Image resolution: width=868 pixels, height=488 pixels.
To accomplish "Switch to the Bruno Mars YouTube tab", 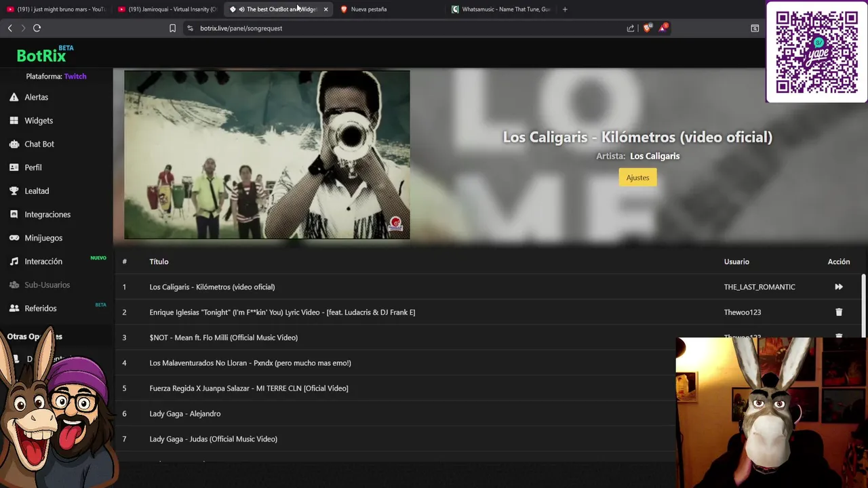I will point(56,9).
